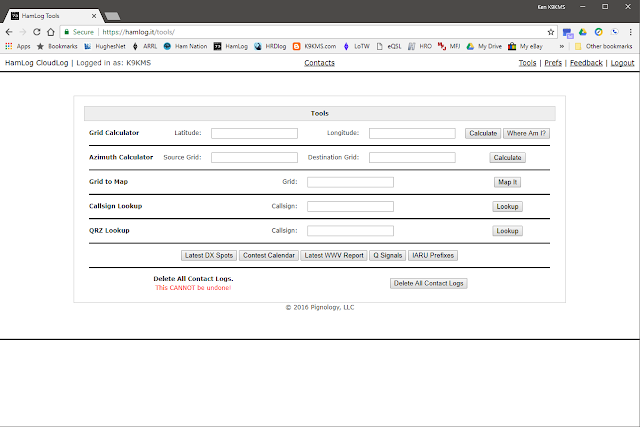640x427 pixels.
Task: Focus the QRZ Lookup callsign field
Action: [x=350, y=231]
